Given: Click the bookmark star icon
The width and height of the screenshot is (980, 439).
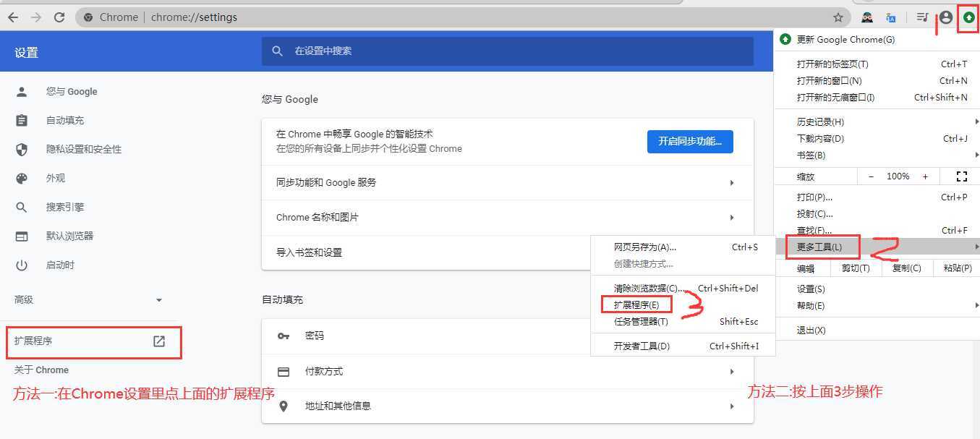Looking at the screenshot, I should (838, 17).
